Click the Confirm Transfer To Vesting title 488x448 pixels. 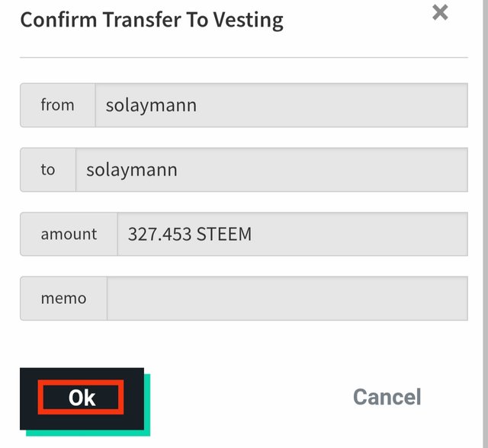(x=152, y=21)
